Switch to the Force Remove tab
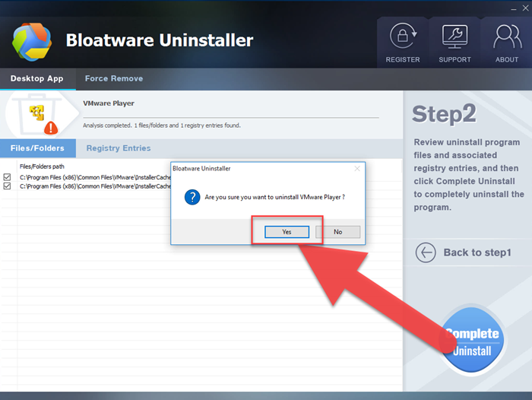The width and height of the screenshot is (532, 400). click(114, 78)
